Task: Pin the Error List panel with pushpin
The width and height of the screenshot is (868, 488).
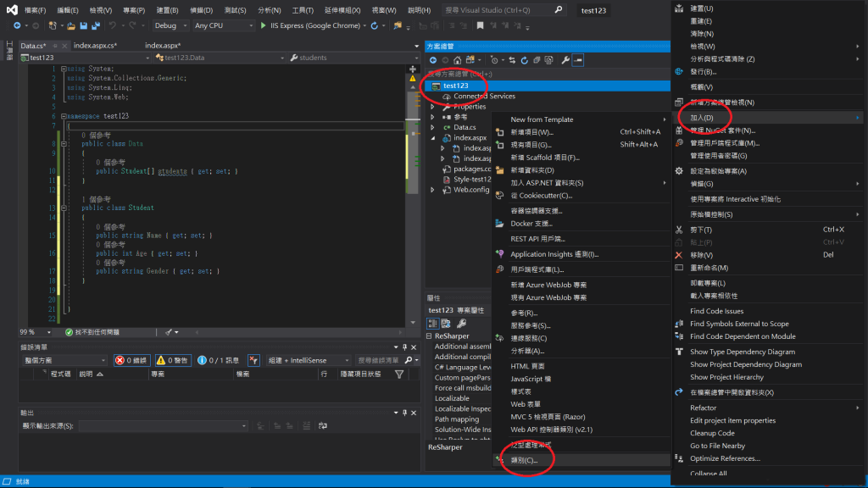Action: tap(404, 347)
